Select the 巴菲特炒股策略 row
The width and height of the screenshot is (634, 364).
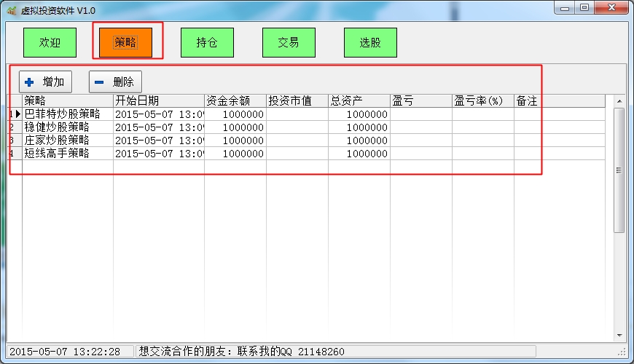(x=67, y=114)
